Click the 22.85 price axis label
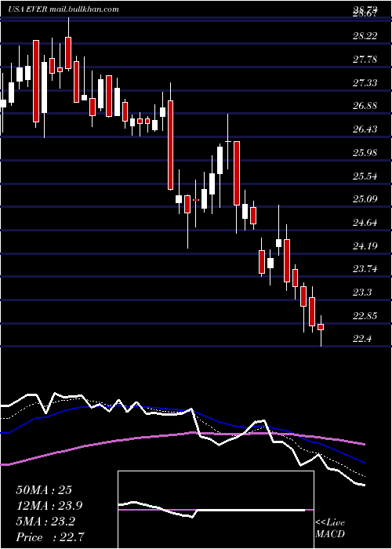 pos(365,316)
